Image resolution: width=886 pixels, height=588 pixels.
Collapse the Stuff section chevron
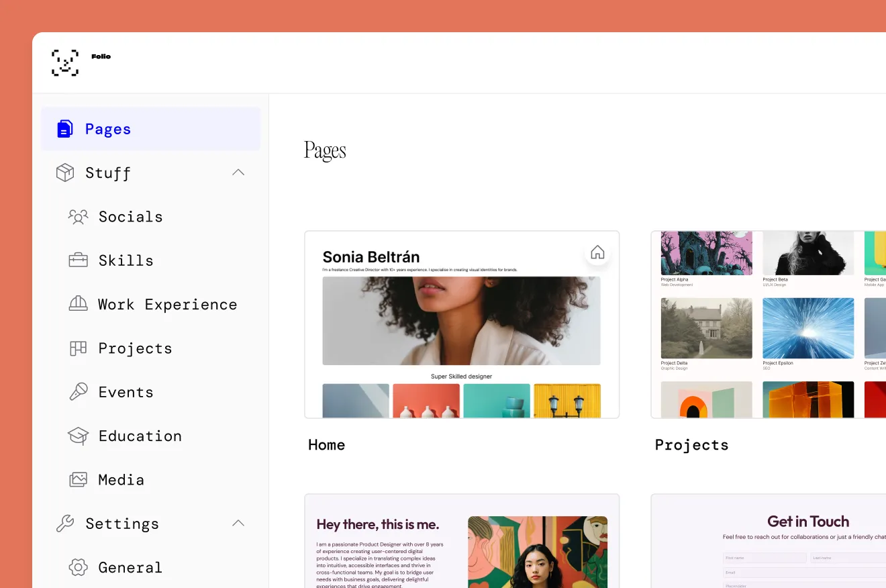pyautogui.click(x=238, y=173)
